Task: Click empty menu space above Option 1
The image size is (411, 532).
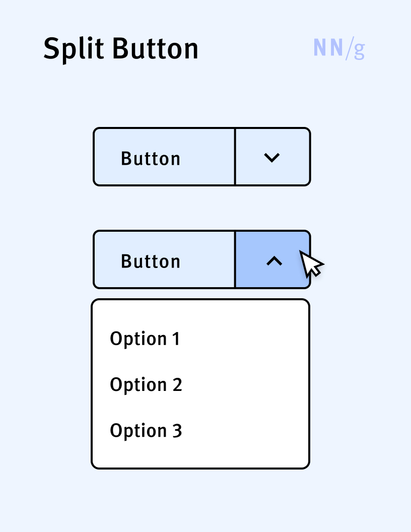Action: pos(200,312)
